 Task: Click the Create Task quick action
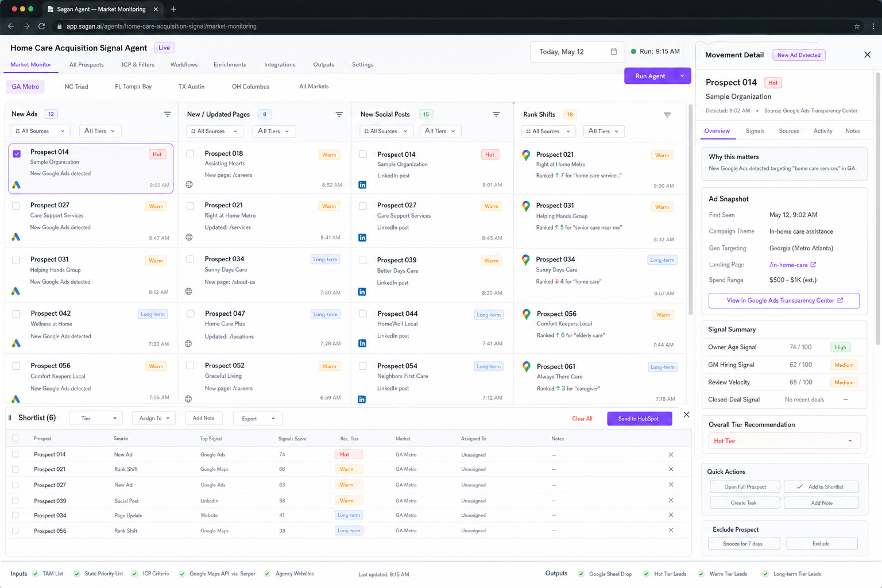point(745,502)
